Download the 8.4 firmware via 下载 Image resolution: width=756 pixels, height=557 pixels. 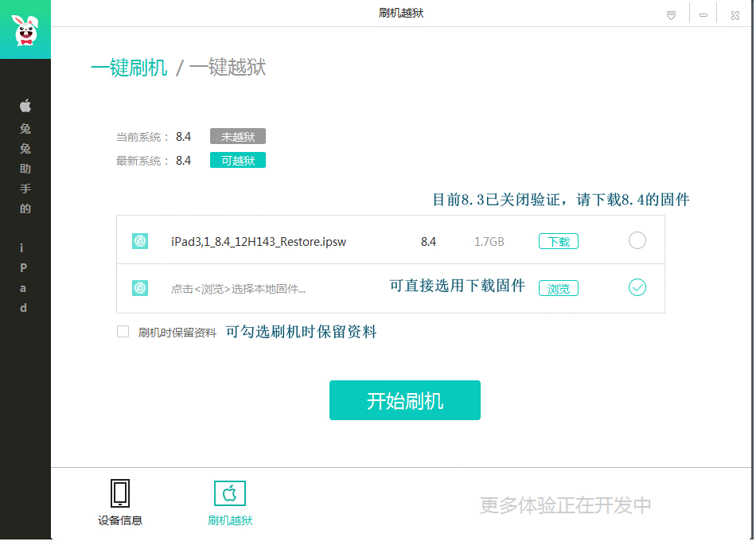pos(558,240)
